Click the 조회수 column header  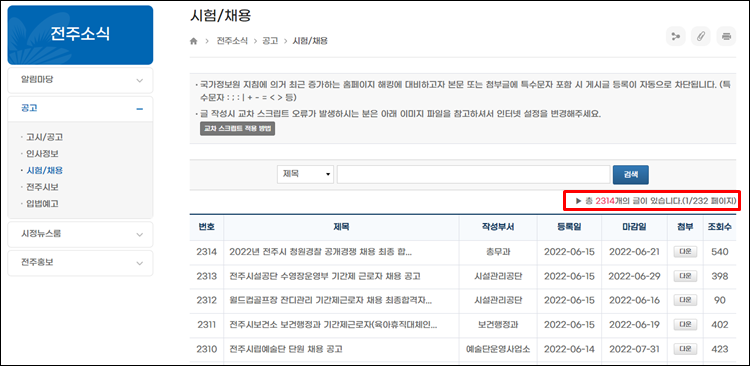(x=719, y=227)
